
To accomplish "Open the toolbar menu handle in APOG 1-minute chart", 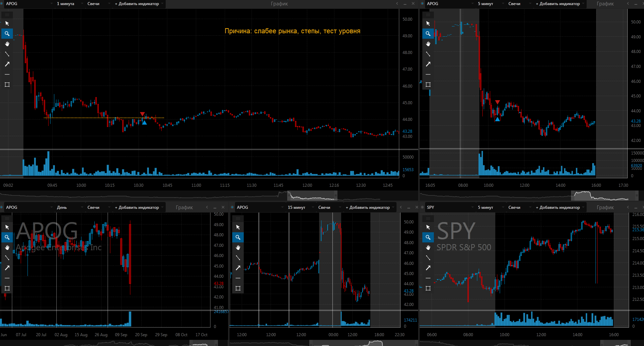I will (x=7, y=15).
